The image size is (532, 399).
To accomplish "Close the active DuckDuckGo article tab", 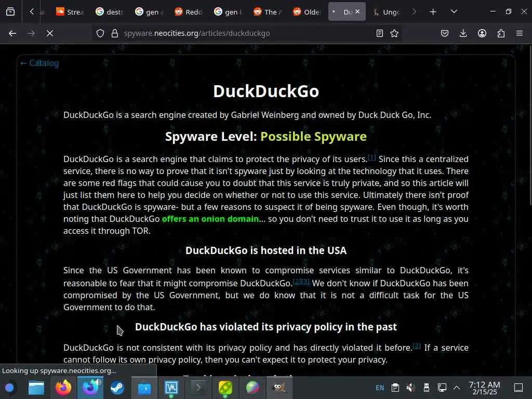I will pyautogui.click(x=357, y=11).
